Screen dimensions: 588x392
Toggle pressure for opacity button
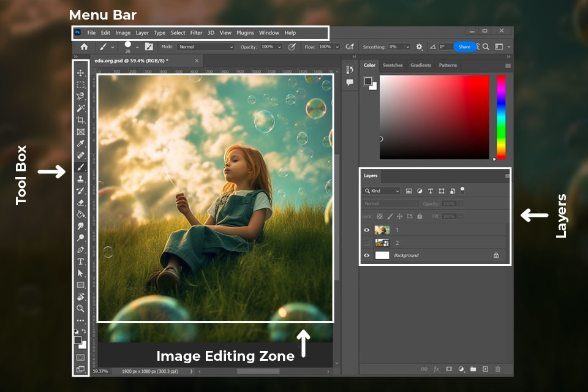[292, 47]
